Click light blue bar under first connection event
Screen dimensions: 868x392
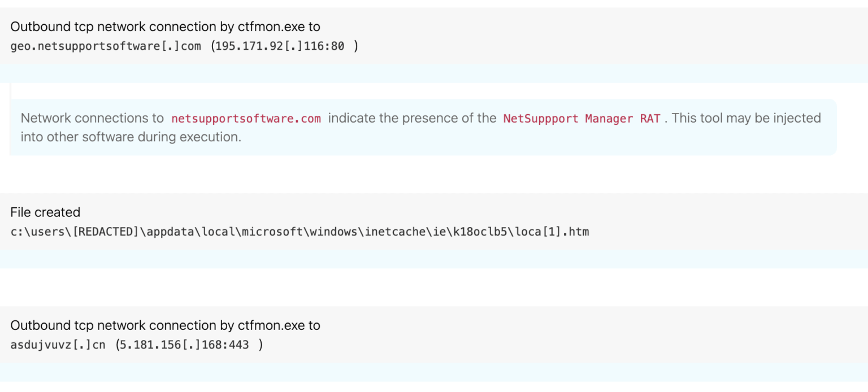click(x=434, y=73)
